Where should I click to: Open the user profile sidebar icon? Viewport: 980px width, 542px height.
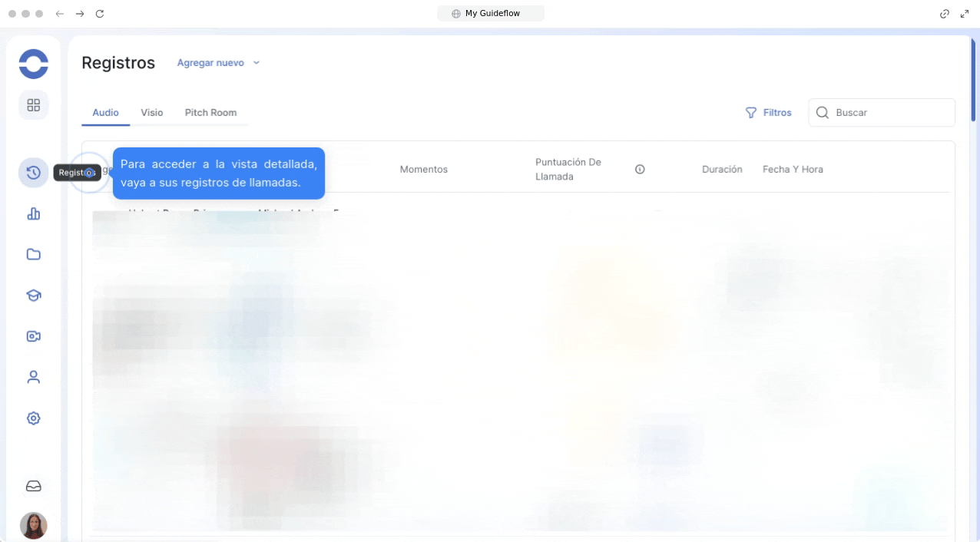point(34,377)
